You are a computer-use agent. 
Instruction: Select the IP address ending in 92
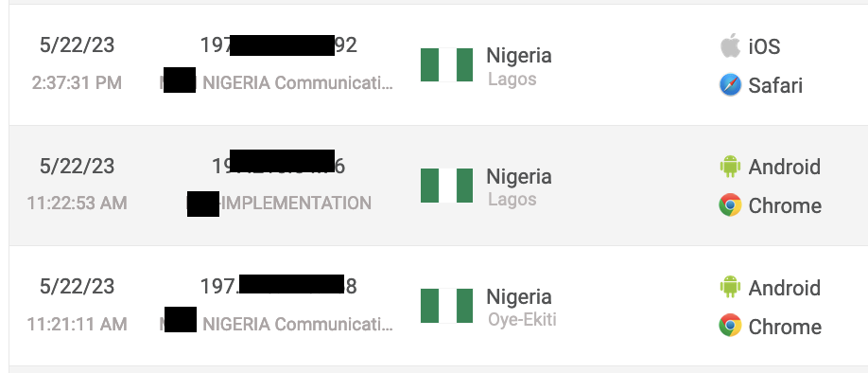click(278, 44)
